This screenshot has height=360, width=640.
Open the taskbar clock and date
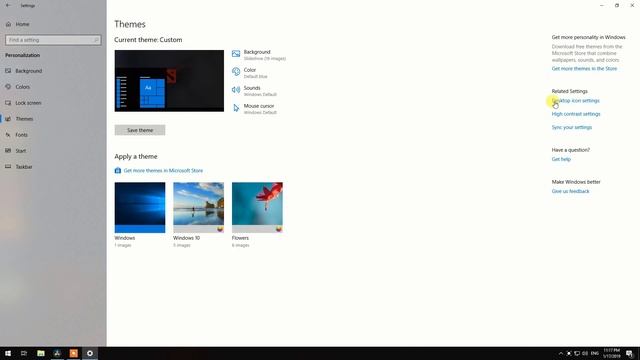coord(611,353)
